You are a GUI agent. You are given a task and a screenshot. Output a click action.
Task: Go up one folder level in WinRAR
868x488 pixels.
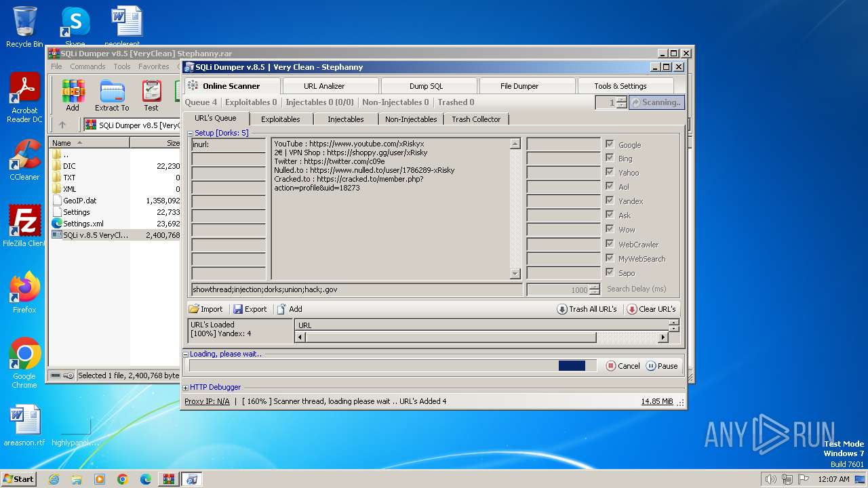click(x=62, y=125)
